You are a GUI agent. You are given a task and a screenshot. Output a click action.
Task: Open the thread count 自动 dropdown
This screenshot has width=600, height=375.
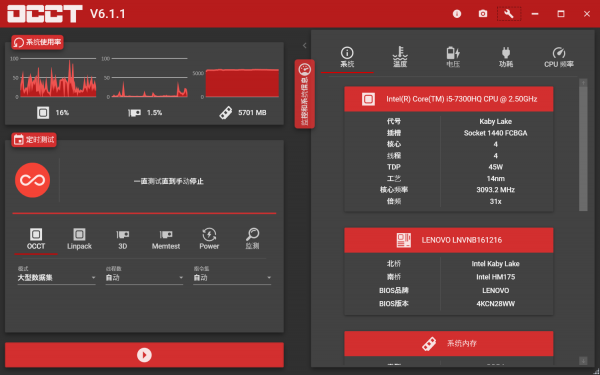tap(144, 277)
